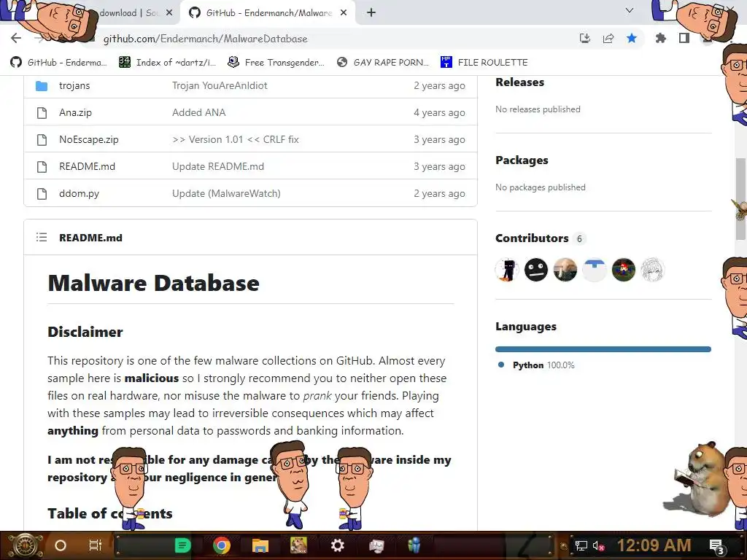Click the muted volume tray icon

pos(598,545)
